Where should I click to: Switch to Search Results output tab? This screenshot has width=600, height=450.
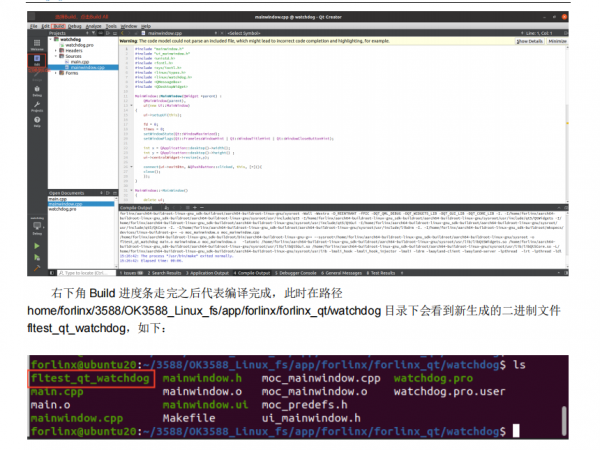coord(158,272)
